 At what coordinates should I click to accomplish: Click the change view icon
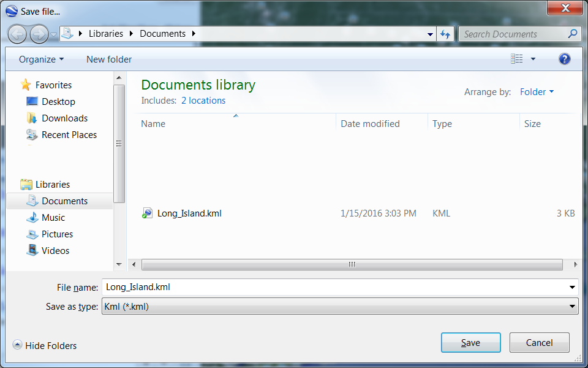517,59
